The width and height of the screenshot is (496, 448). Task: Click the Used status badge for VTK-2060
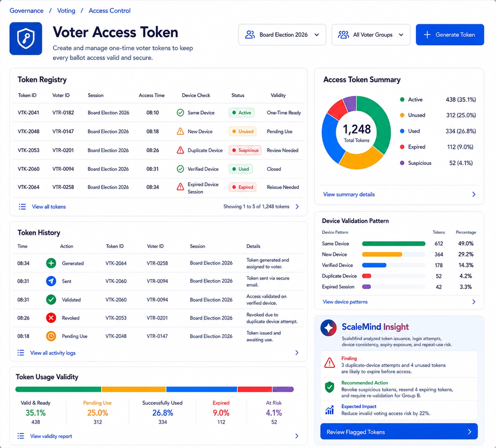point(240,169)
